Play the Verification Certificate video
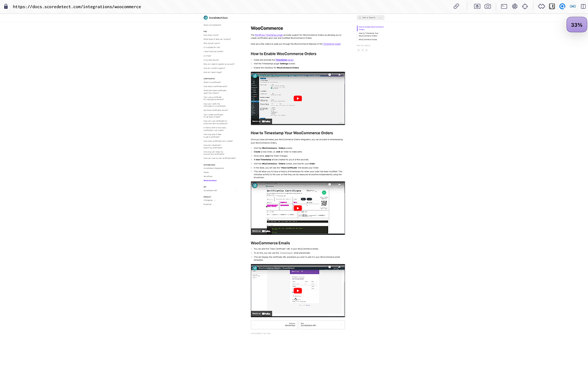 (298, 208)
